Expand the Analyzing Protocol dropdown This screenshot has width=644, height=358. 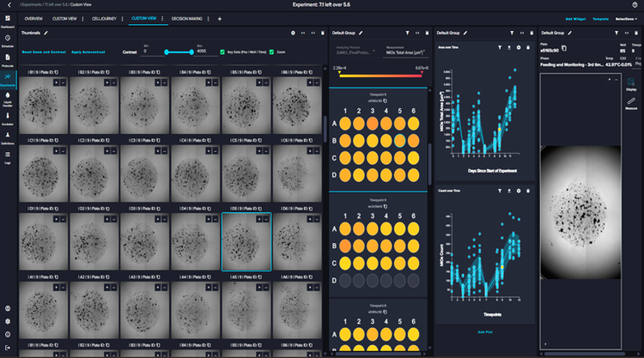tap(355, 51)
